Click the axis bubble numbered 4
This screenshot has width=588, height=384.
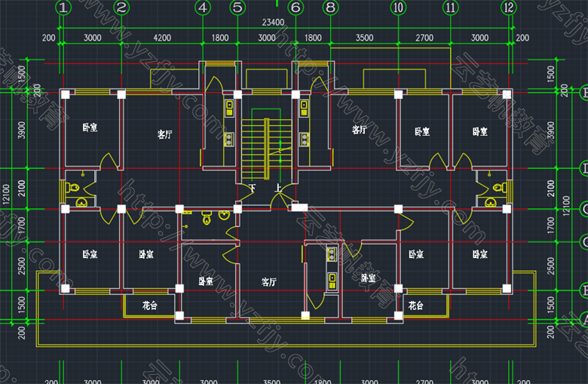(x=203, y=8)
